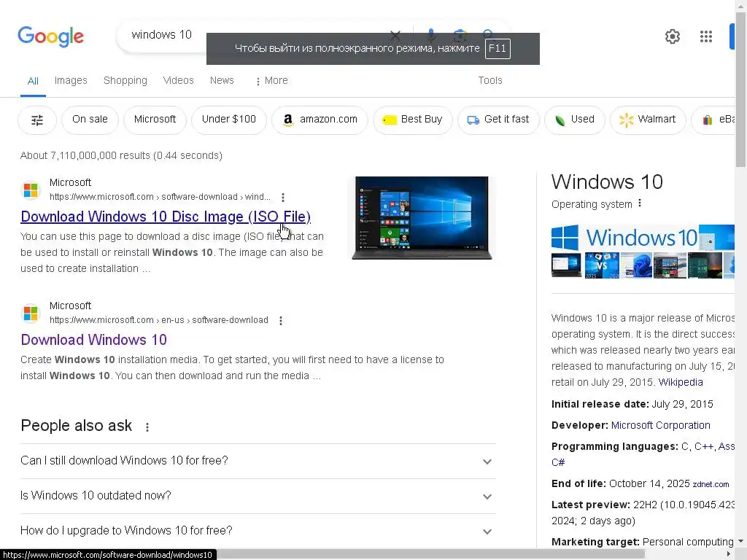Apply the amazon.com filter chip

(320, 120)
